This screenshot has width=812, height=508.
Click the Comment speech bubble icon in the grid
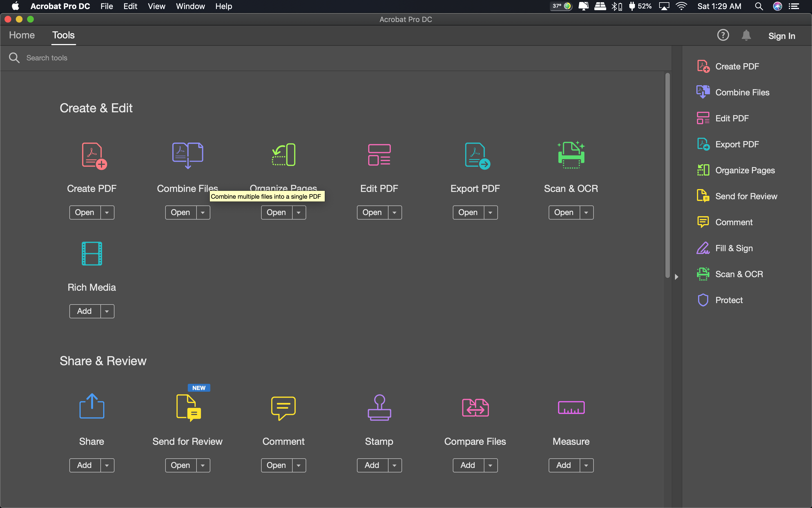point(284,408)
